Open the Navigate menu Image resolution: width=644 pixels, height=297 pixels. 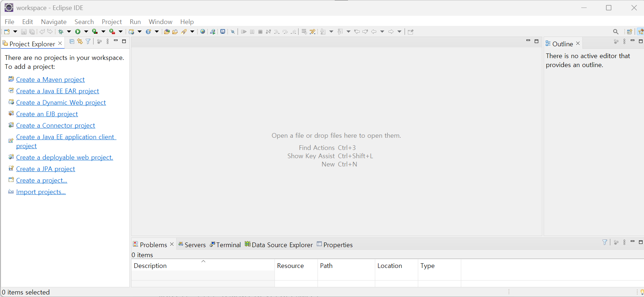click(x=54, y=22)
